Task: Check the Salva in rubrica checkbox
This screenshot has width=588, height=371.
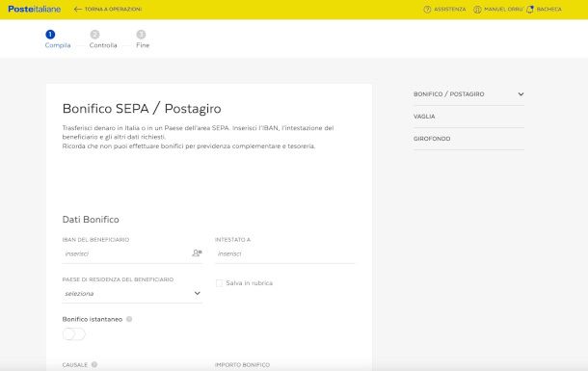Action: click(x=219, y=283)
